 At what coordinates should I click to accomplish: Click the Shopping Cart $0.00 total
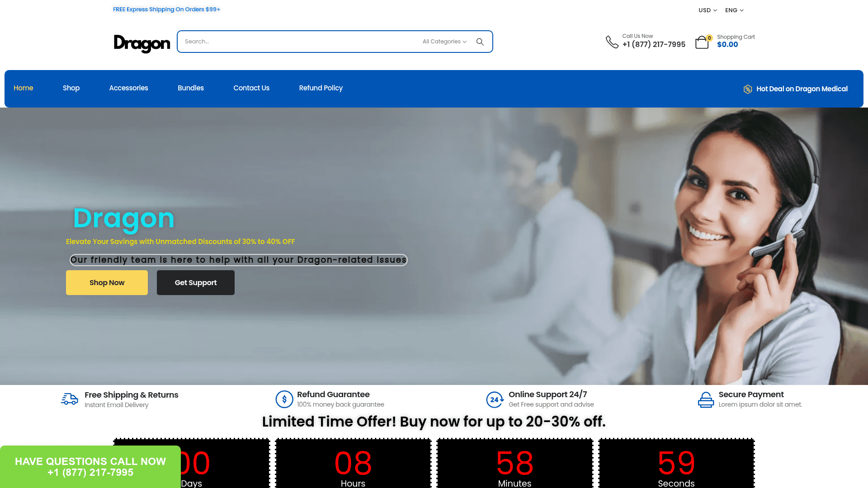727,44
